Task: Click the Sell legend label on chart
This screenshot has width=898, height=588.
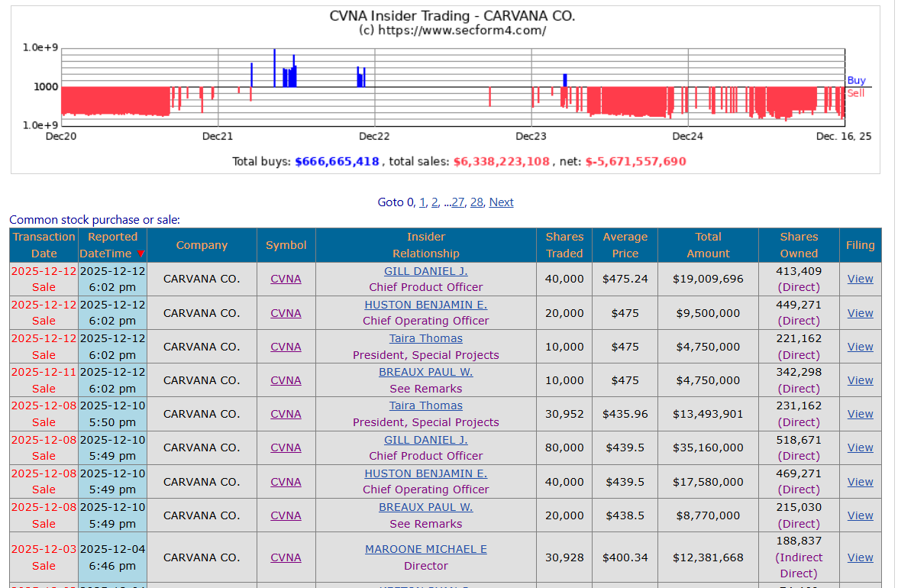Action: coord(855,93)
